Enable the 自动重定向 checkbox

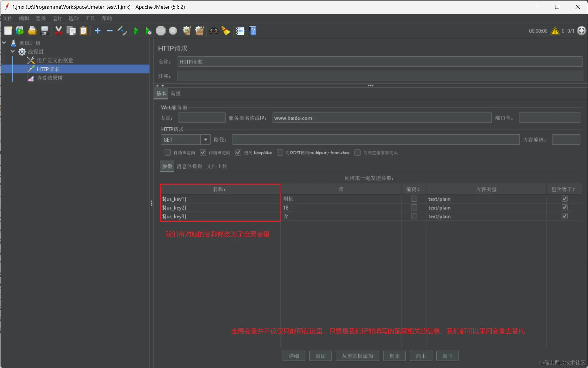tap(167, 153)
